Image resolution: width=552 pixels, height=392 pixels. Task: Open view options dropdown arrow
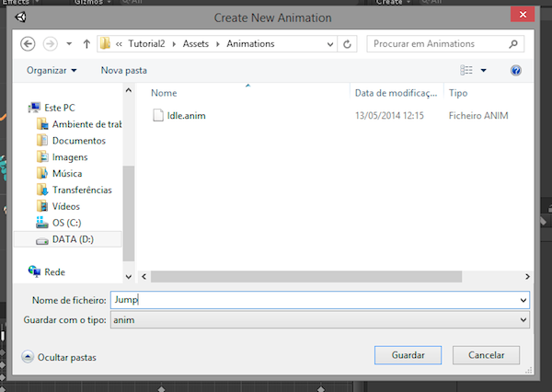click(484, 71)
